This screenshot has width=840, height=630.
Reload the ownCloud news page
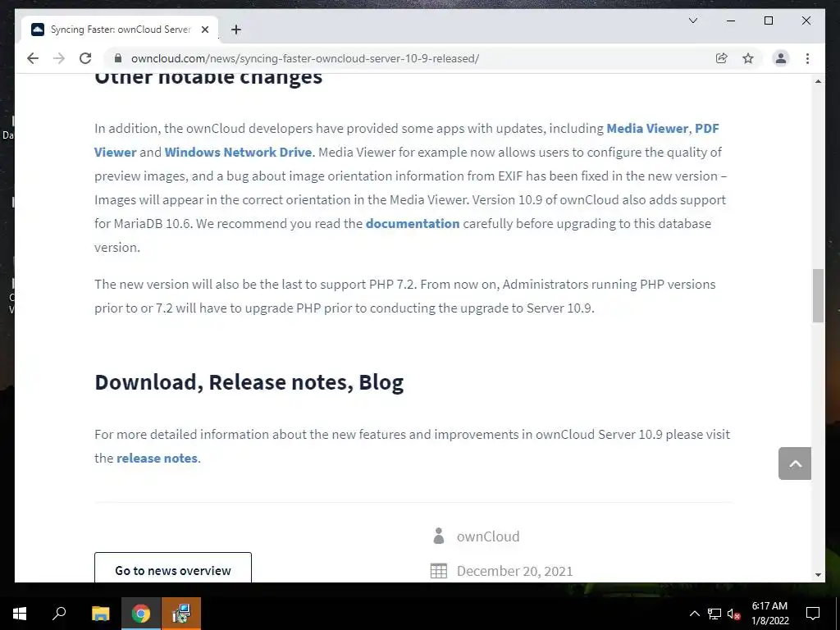(x=85, y=58)
